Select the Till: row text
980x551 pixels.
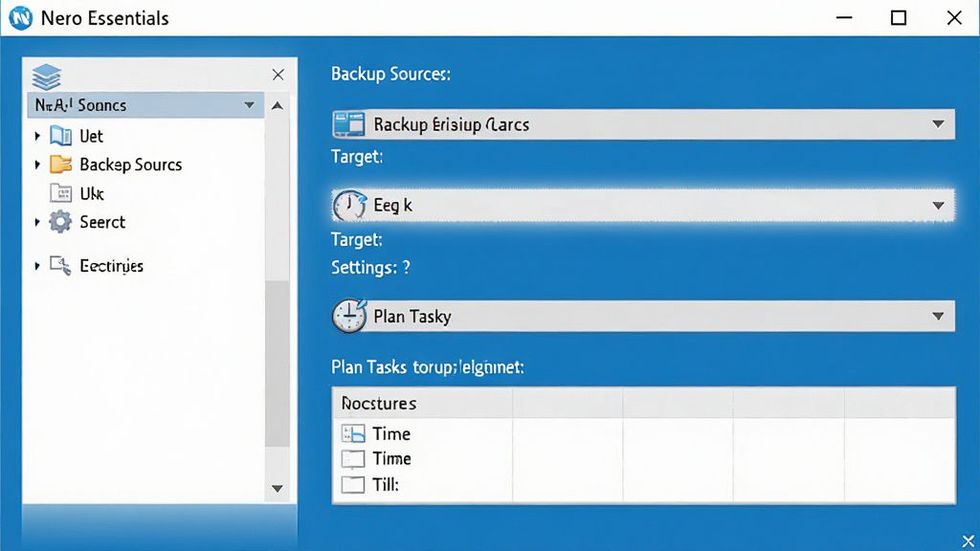386,485
